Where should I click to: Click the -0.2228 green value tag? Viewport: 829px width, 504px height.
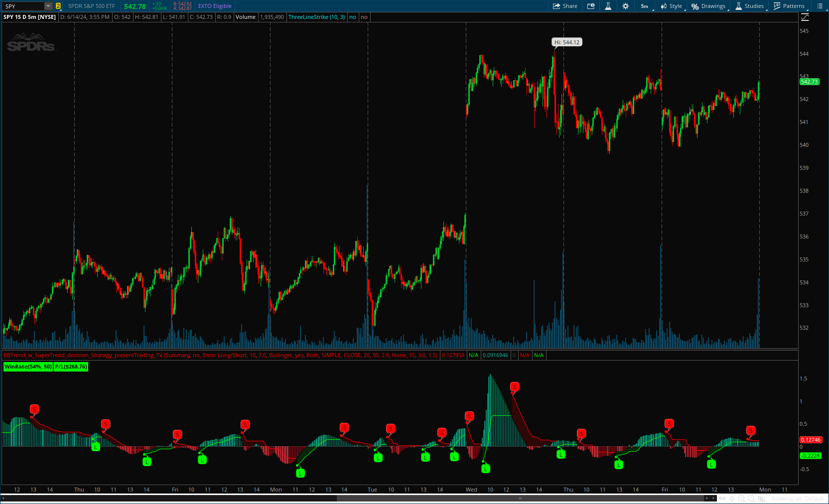point(811,456)
